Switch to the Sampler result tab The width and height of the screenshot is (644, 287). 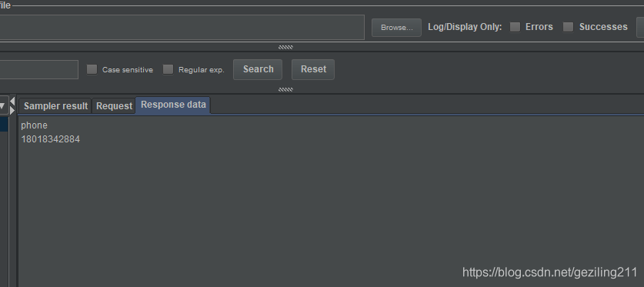tap(55, 106)
